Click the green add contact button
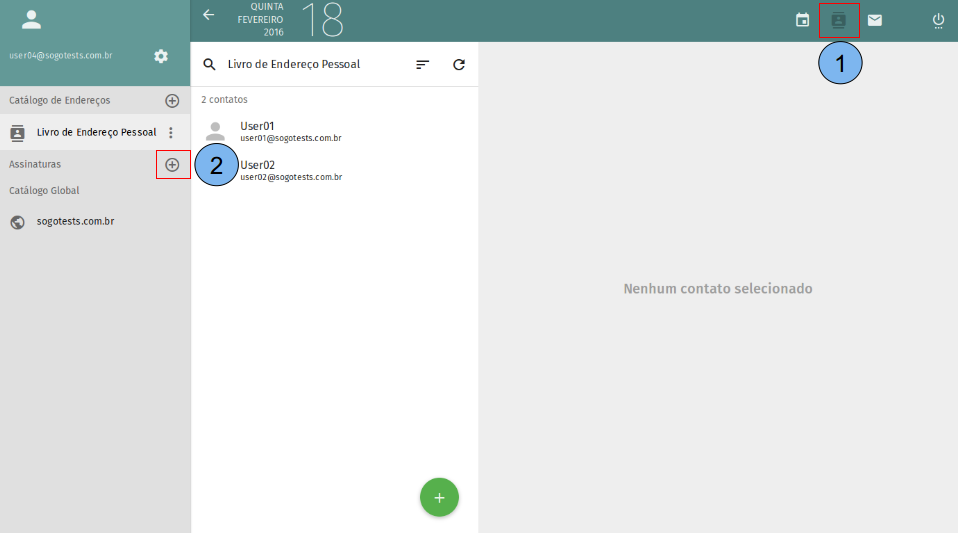Viewport: 960px width, 533px height. pos(439,497)
